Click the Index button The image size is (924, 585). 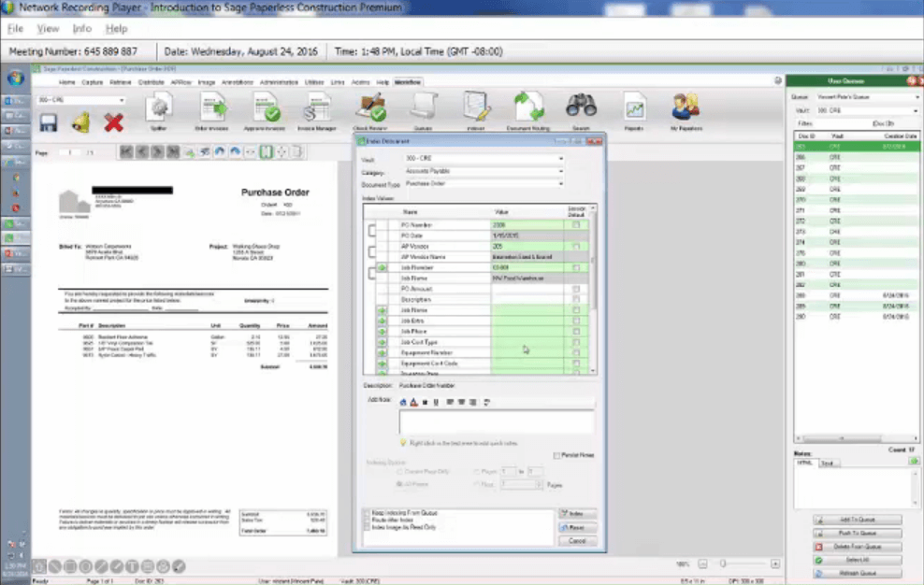[x=577, y=514]
